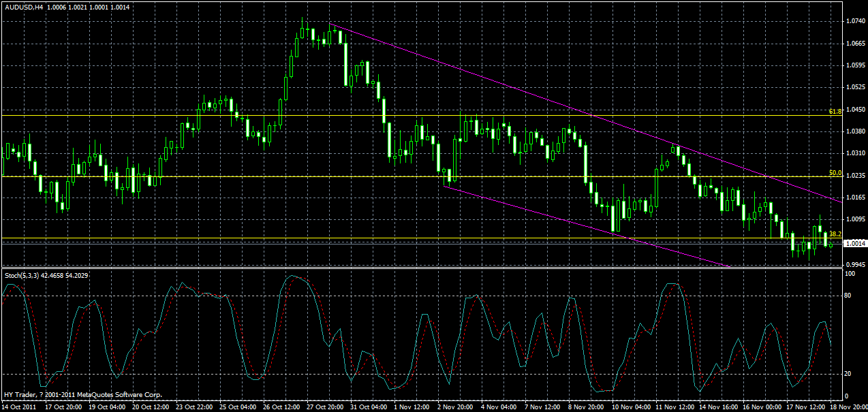Select the 61.8 Fibonacci level line
This screenshot has height=412, width=868.
409,116
